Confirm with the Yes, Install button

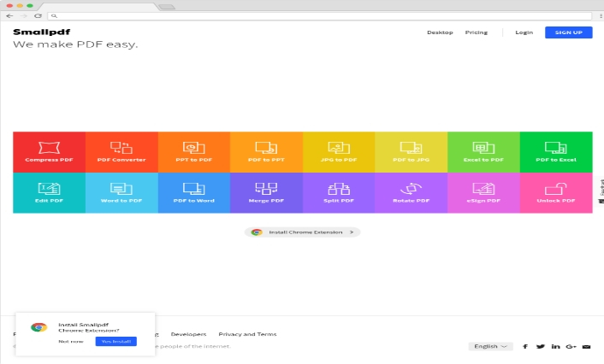point(116,341)
